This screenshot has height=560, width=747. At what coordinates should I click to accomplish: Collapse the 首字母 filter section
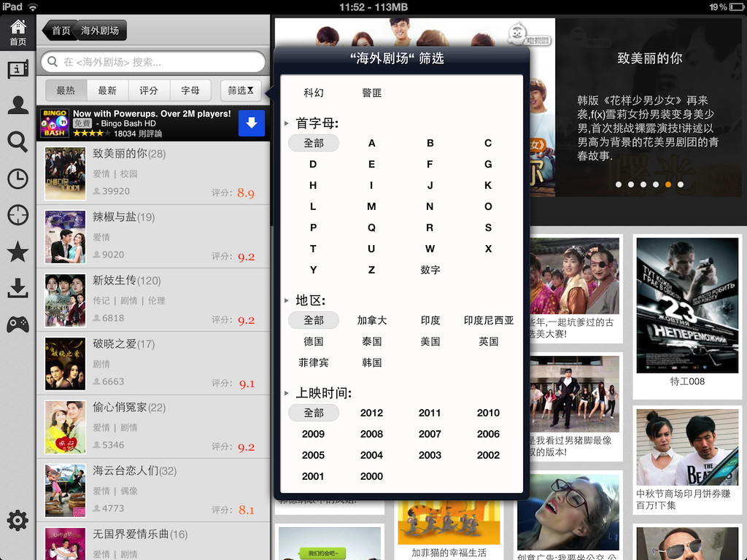(x=287, y=124)
